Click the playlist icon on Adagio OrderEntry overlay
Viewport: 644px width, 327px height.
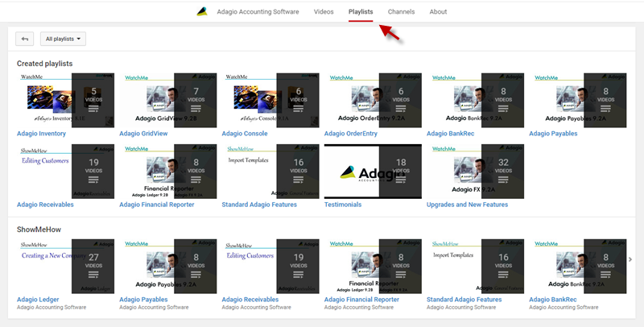point(401,110)
